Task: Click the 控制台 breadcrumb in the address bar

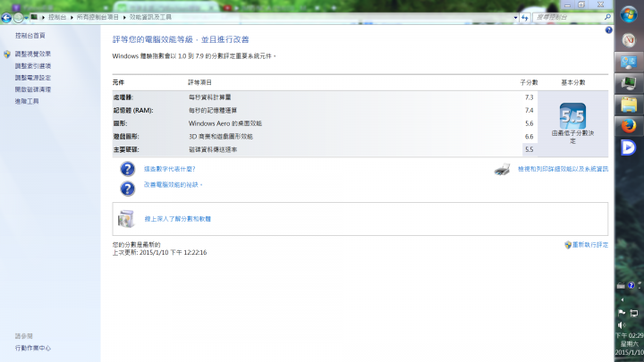Action: pos(57,17)
